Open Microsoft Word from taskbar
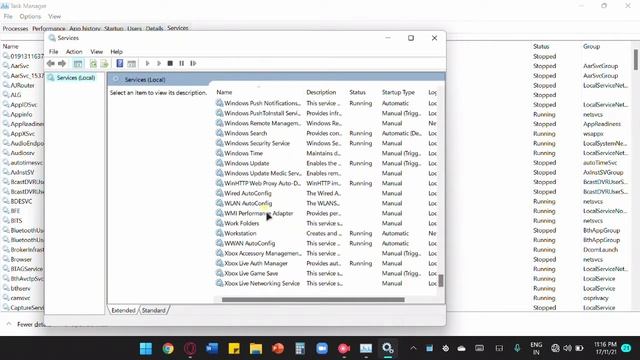This screenshot has height=360, width=640. pos(212,348)
